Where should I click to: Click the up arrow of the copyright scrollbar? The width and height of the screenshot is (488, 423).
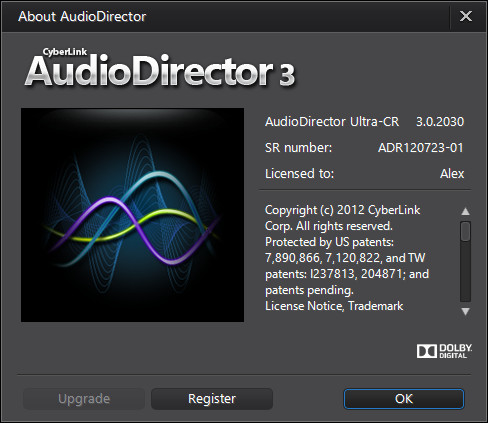click(465, 211)
